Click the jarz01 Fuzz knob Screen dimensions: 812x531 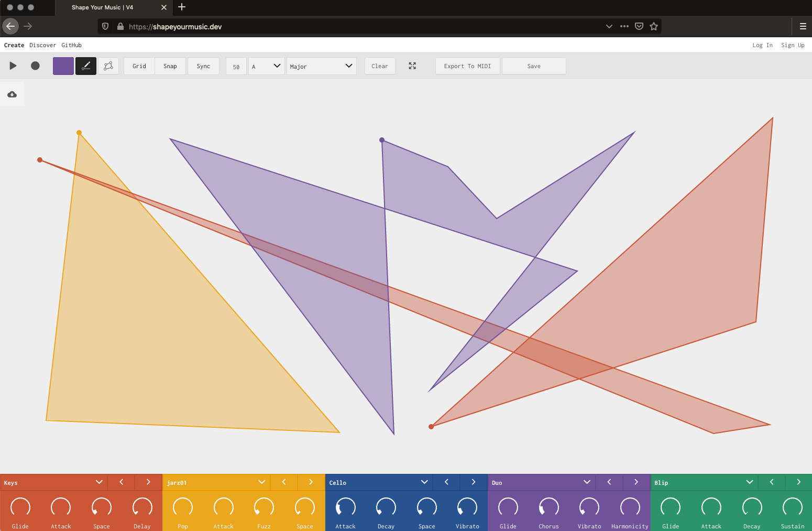[x=264, y=507]
